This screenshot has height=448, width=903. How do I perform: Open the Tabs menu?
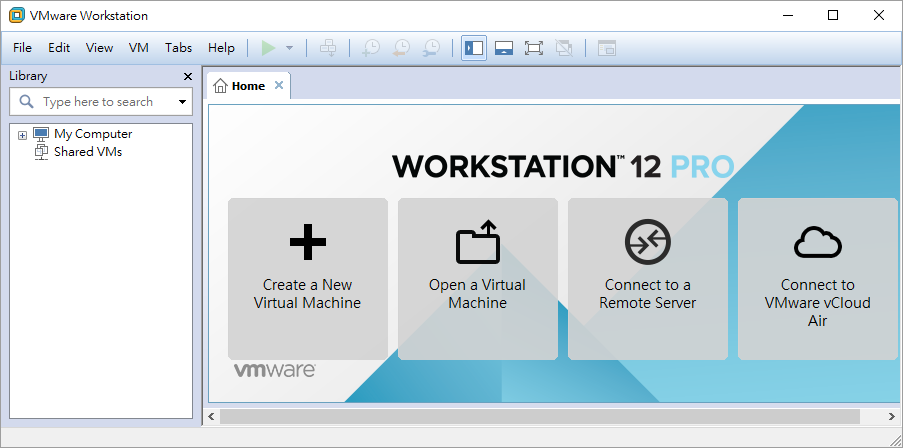(179, 48)
